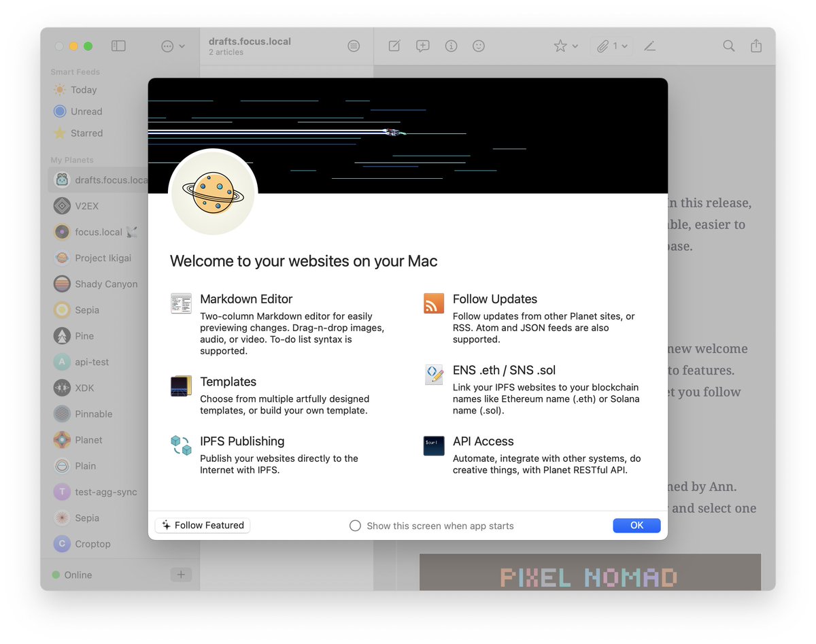
Task: Open the focus.local planet
Action: coord(99,232)
